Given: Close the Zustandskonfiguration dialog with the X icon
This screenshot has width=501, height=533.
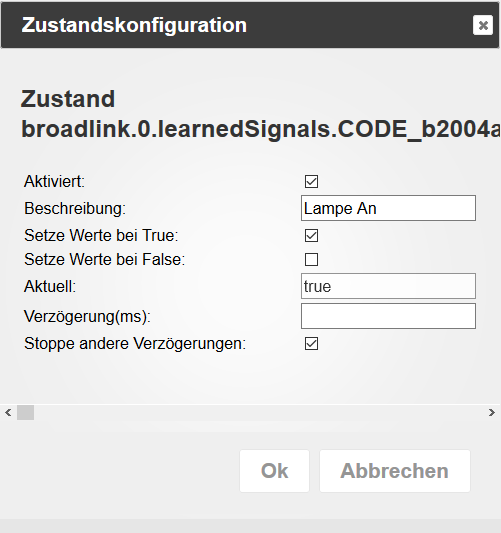Looking at the screenshot, I should [x=483, y=25].
